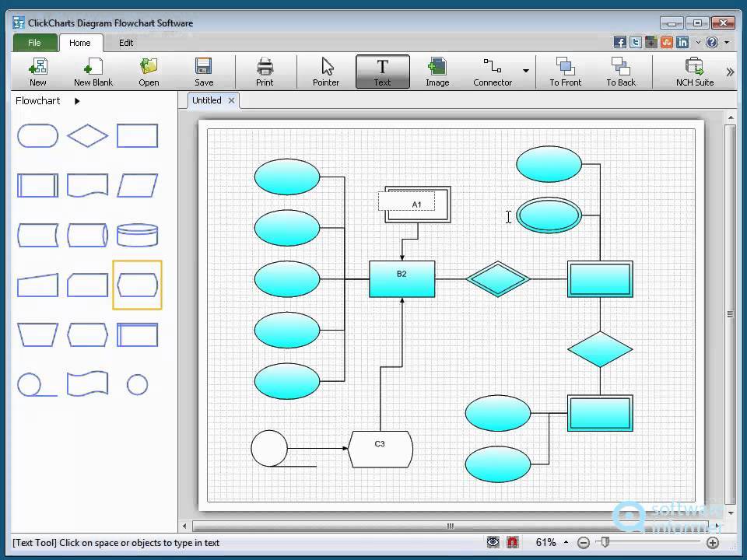Pick the small circle connector shape
This screenshot has width=747, height=560.
pyautogui.click(x=137, y=385)
